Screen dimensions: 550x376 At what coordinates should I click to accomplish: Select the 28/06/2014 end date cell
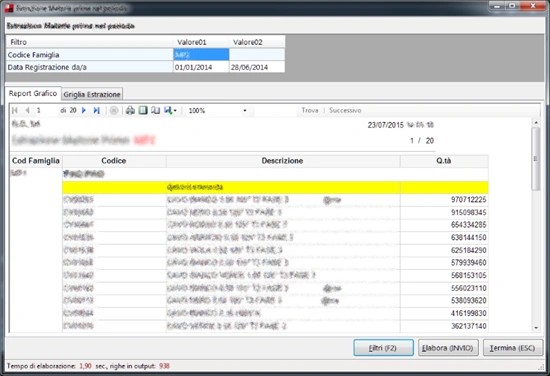tap(257, 67)
